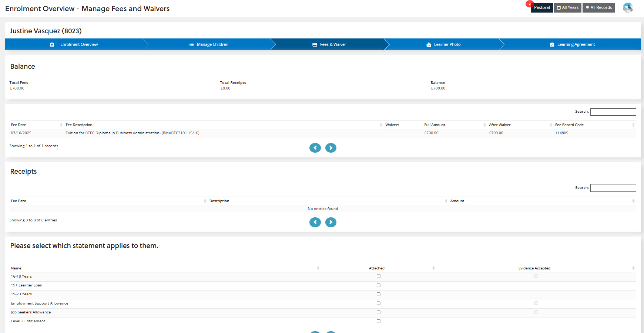The height and width of the screenshot is (333, 644).
Task: Click the Pastoral notification badge
Action: pos(530,4)
